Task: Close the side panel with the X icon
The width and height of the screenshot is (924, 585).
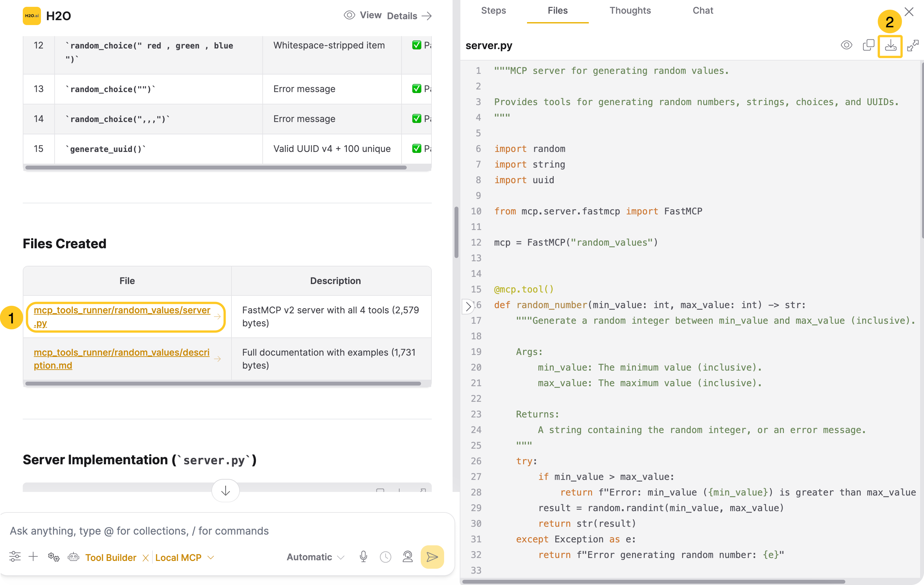Action: click(x=909, y=11)
